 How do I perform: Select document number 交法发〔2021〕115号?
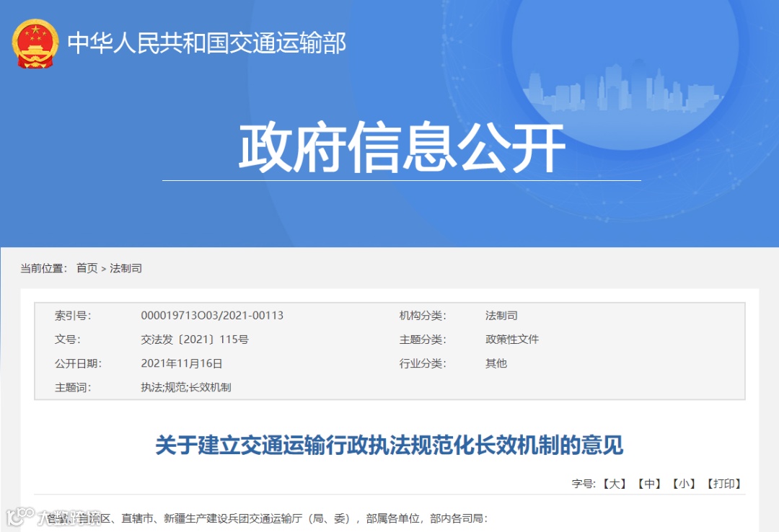pyautogui.click(x=195, y=340)
